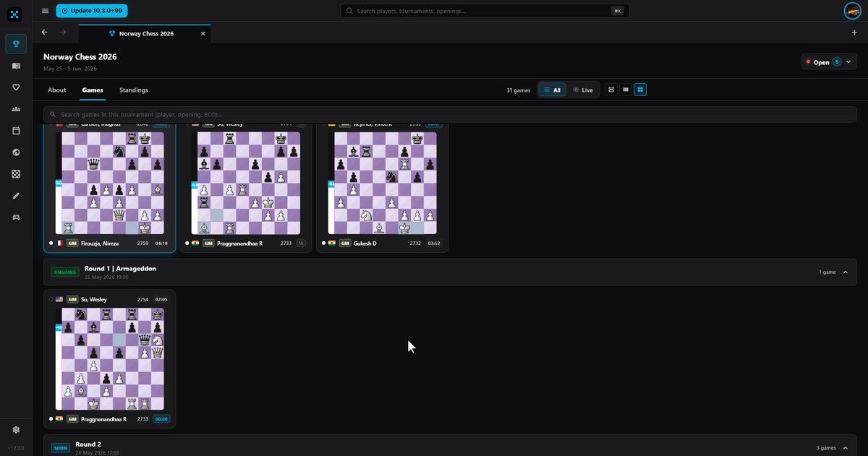Click the 3 games count label
Screen dimensions: 868x456
[825, 448]
